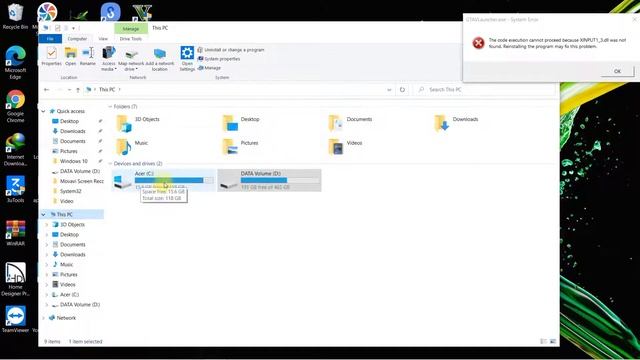The width and height of the screenshot is (640, 360).
Task: Click the ribbon Open icon
Action: pyautogui.click(x=71, y=56)
